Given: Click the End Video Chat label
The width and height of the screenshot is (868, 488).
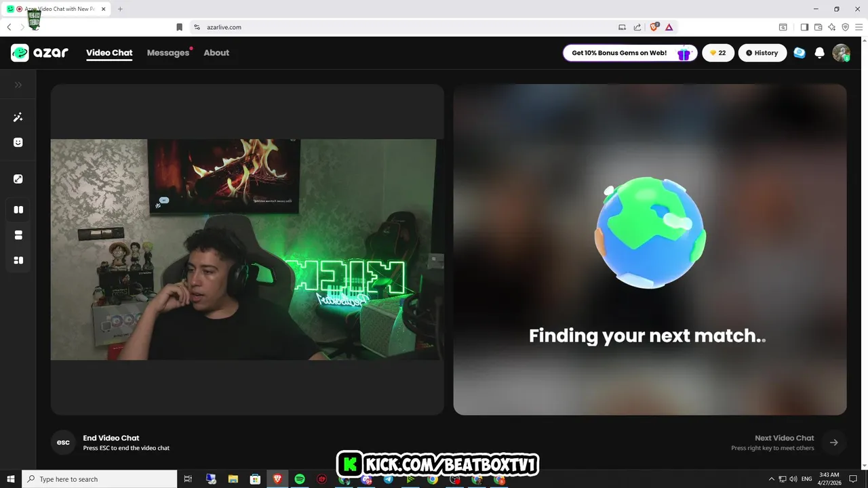Looking at the screenshot, I should pos(111,438).
